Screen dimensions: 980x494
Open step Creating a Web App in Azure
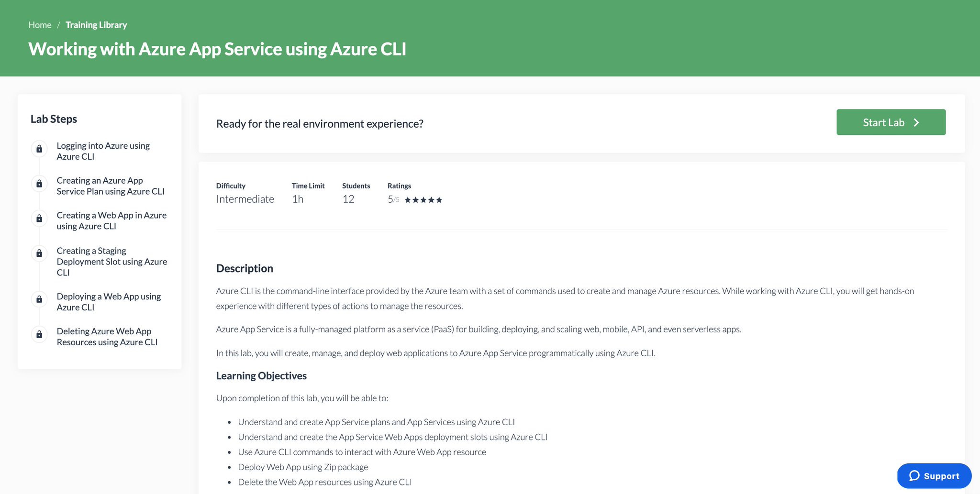111,221
